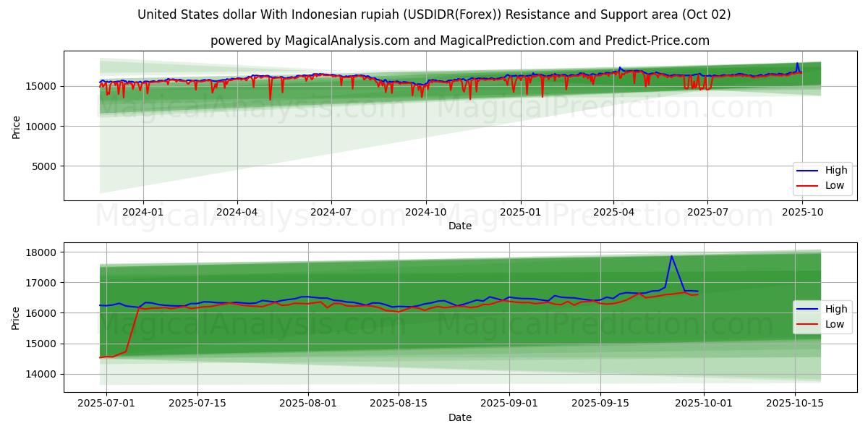Click the 2025-09-15 date tick on bottom chart
The width and height of the screenshot is (868, 434).
[600, 403]
